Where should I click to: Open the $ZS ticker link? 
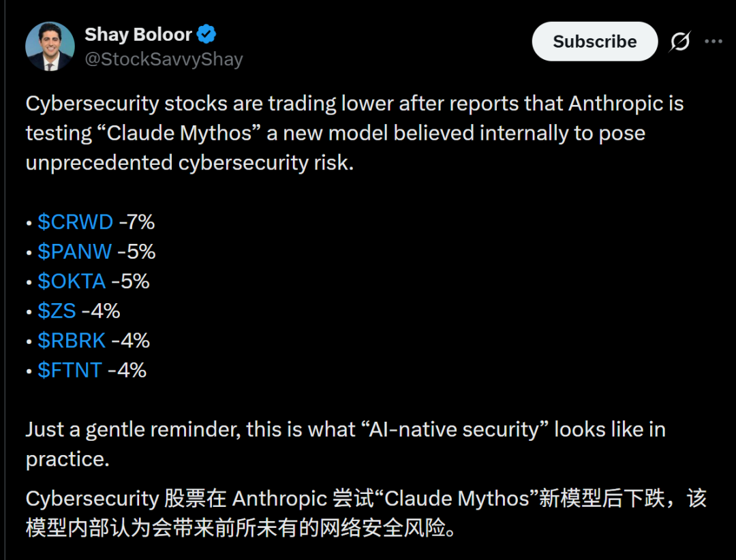[x=57, y=311]
